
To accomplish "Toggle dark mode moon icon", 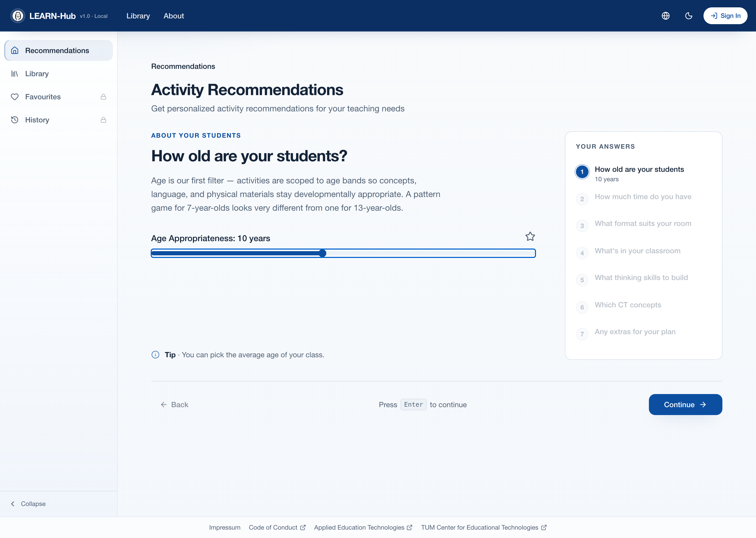I will pos(689,16).
